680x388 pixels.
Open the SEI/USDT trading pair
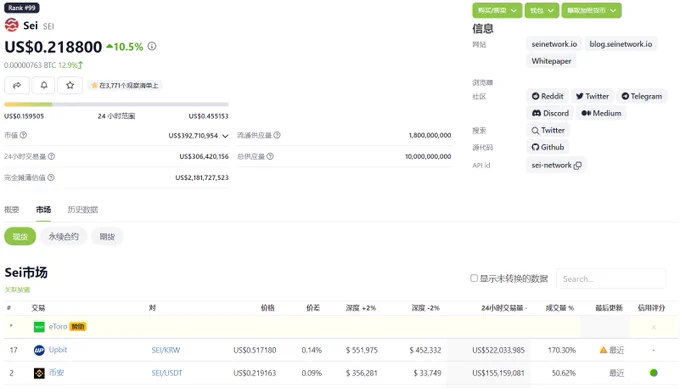coord(167,373)
